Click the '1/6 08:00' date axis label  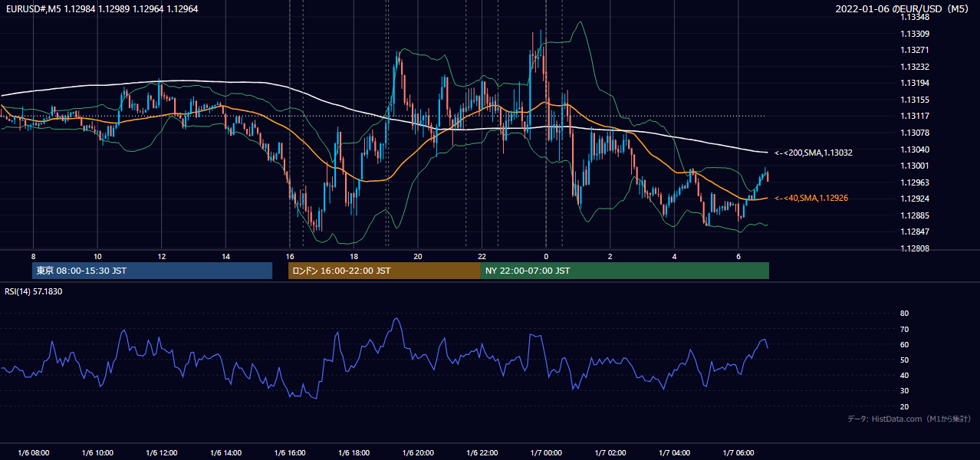[x=33, y=453]
